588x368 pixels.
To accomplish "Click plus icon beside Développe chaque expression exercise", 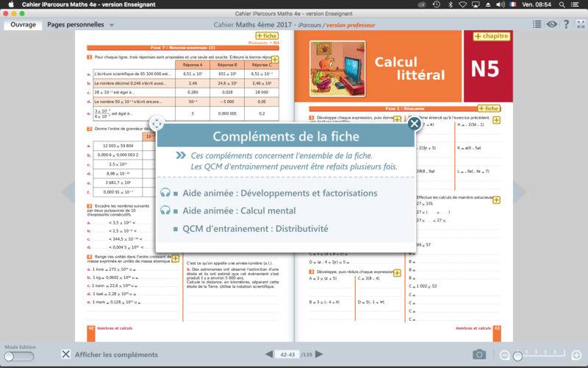I will [397, 118].
